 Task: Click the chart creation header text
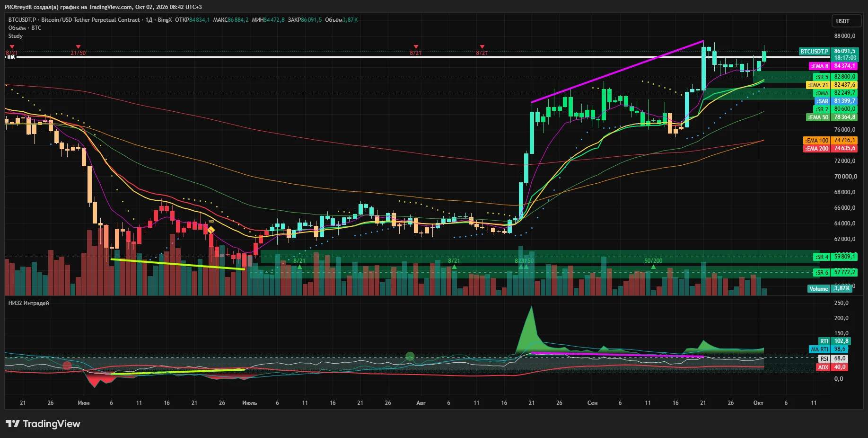pyautogui.click(x=103, y=7)
